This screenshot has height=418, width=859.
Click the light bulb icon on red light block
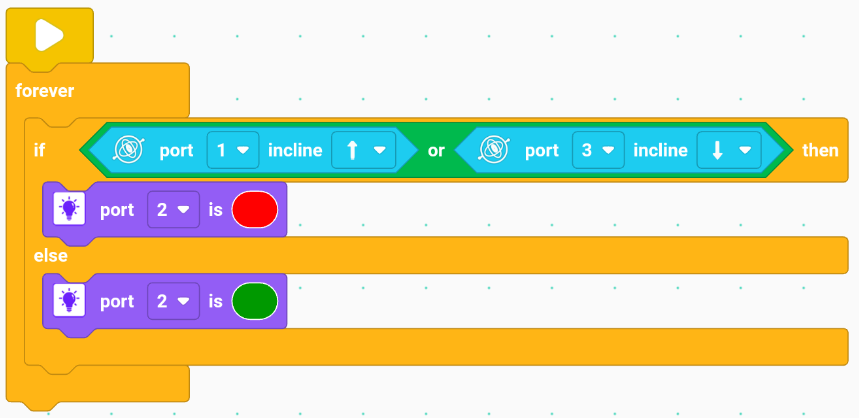click(x=69, y=209)
